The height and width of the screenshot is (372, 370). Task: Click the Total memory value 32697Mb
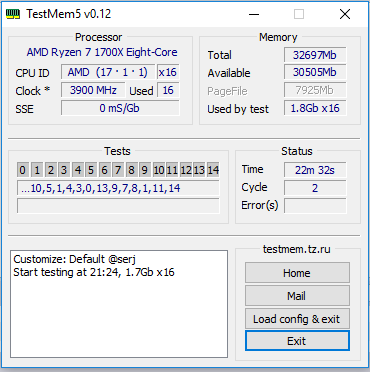pos(315,55)
